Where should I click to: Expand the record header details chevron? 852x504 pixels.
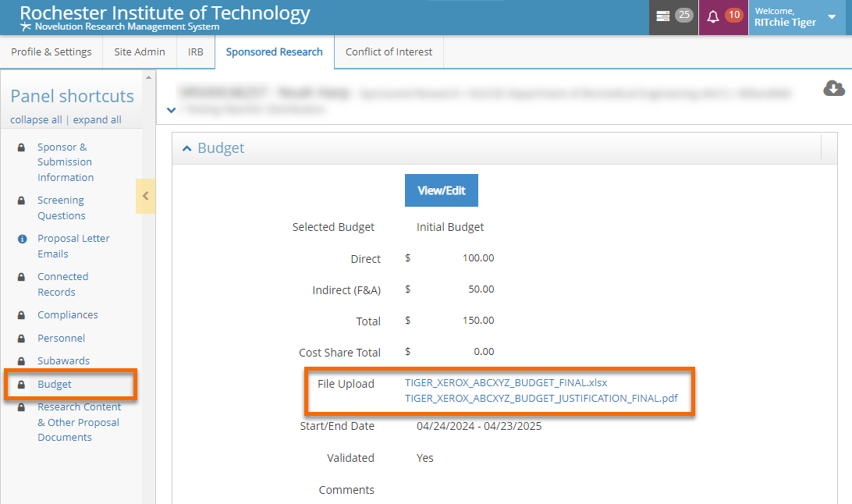pos(172,110)
